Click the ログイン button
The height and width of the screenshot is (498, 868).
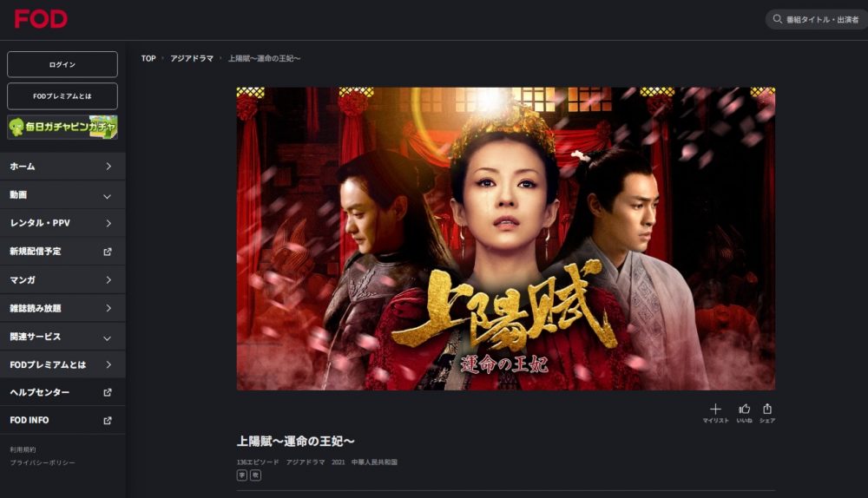[62, 64]
